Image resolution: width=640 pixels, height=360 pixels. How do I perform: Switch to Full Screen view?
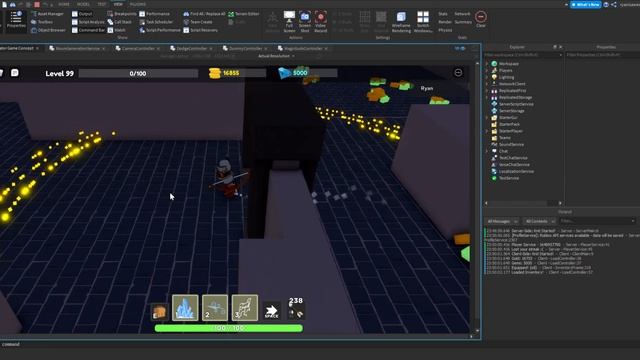tap(289, 22)
